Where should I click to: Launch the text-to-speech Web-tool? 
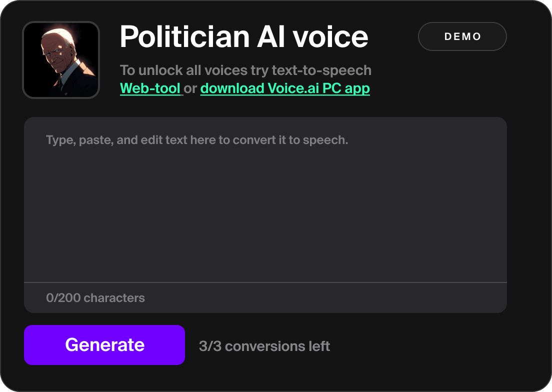(150, 88)
